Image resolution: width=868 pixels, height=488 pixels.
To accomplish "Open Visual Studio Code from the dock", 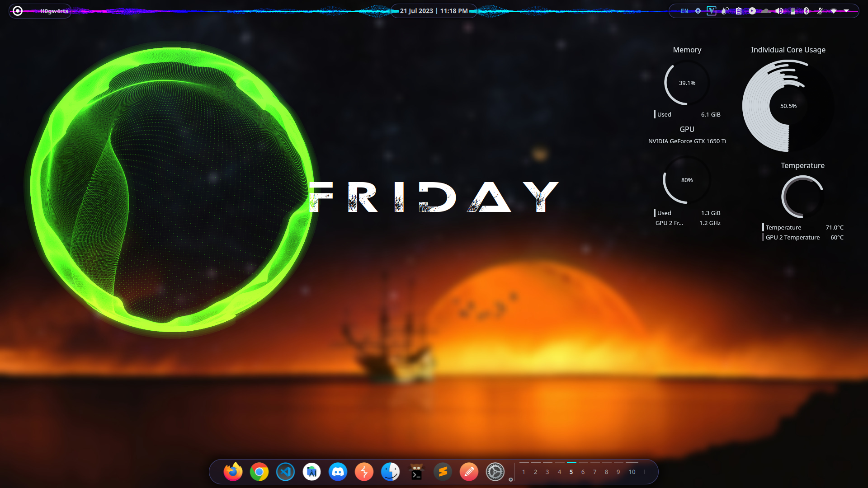I will (285, 472).
